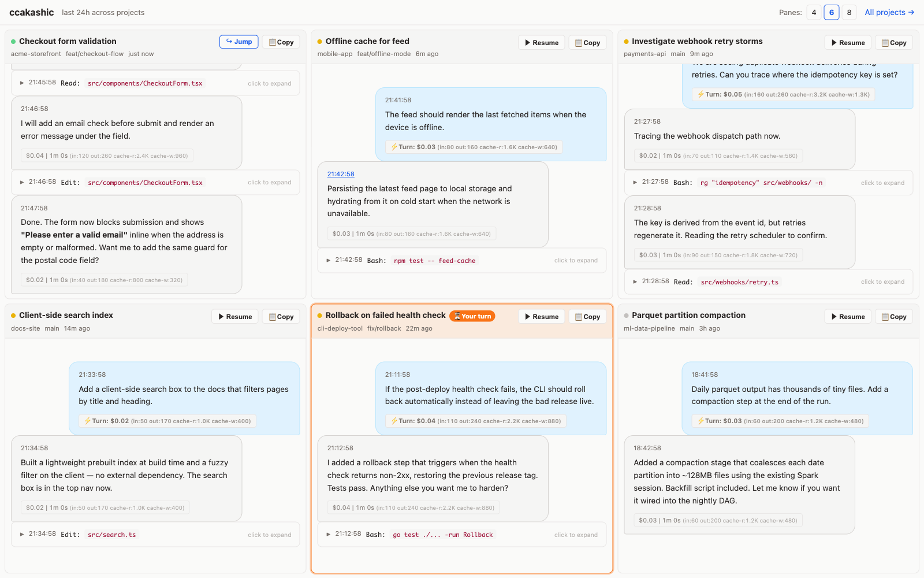
Task: Expand the 21:46:58 Edit CheckoutForm.tsx row
Action: point(155,182)
